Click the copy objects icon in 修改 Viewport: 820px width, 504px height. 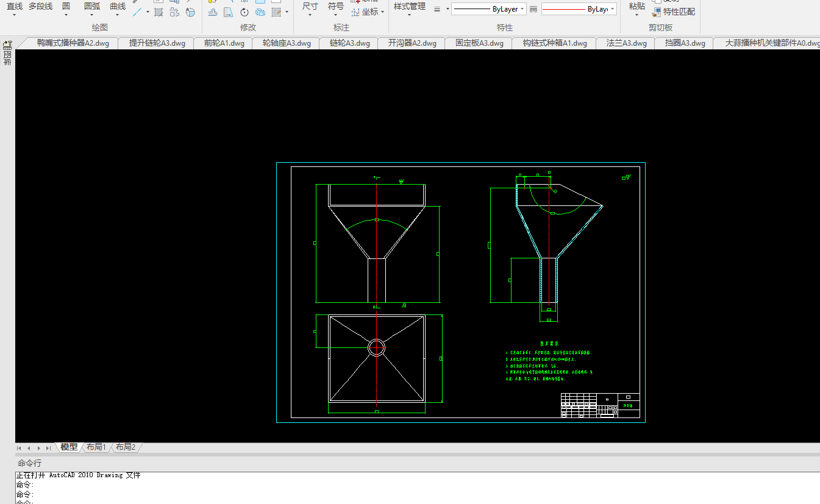(x=260, y=12)
